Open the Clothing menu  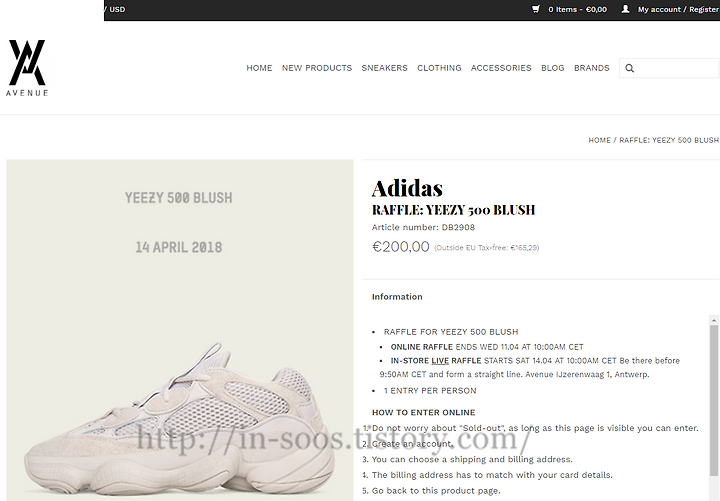(x=439, y=68)
